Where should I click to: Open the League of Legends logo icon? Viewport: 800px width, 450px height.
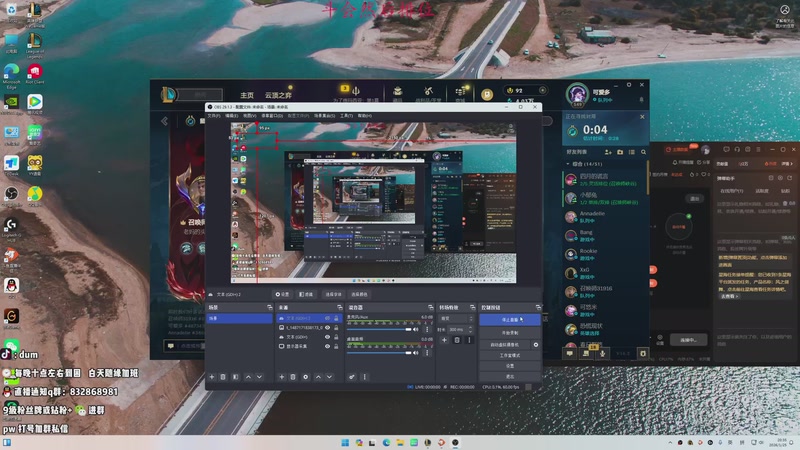pyautogui.click(x=170, y=94)
